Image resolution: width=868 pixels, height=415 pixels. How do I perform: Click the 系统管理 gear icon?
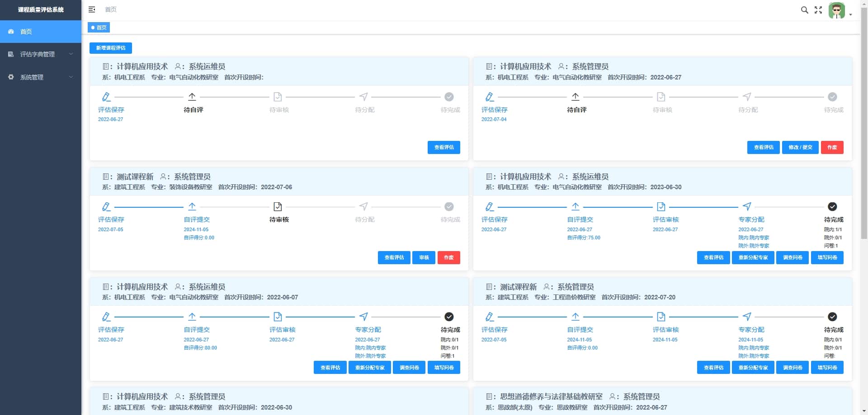pos(11,77)
